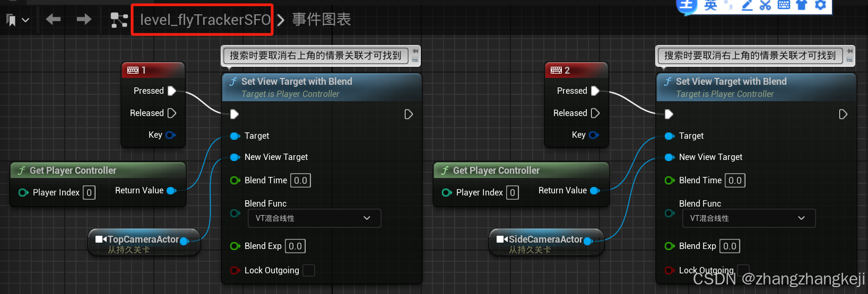Click New View Target pin fed by SideCameraActor
Image resolution: width=868 pixels, height=294 pixels.
coord(670,157)
